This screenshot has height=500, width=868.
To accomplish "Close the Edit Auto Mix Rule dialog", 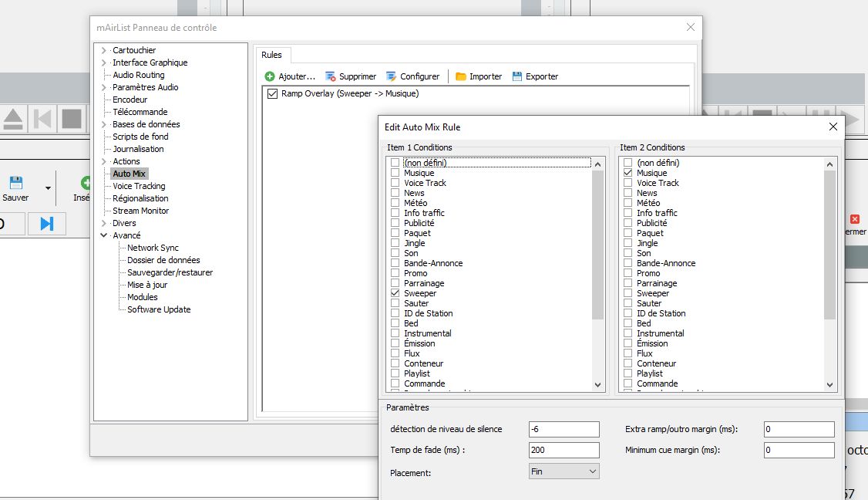I will point(833,127).
